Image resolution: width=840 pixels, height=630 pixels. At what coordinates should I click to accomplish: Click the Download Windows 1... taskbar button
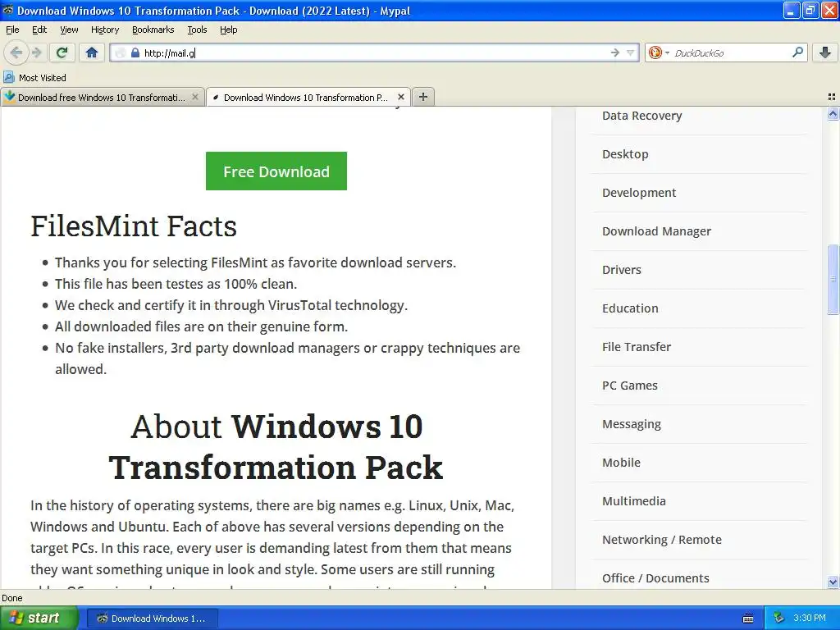pyautogui.click(x=152, y=619)
